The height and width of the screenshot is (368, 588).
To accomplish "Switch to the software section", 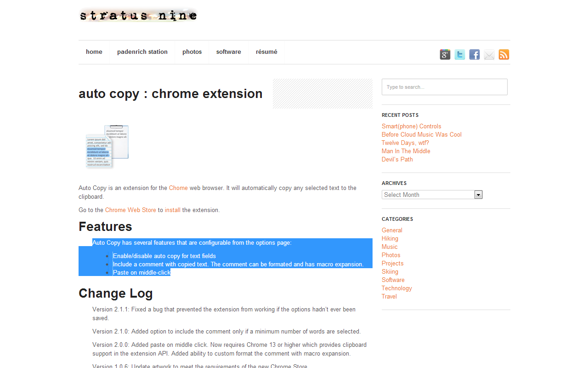I will [x=228, y=52].
